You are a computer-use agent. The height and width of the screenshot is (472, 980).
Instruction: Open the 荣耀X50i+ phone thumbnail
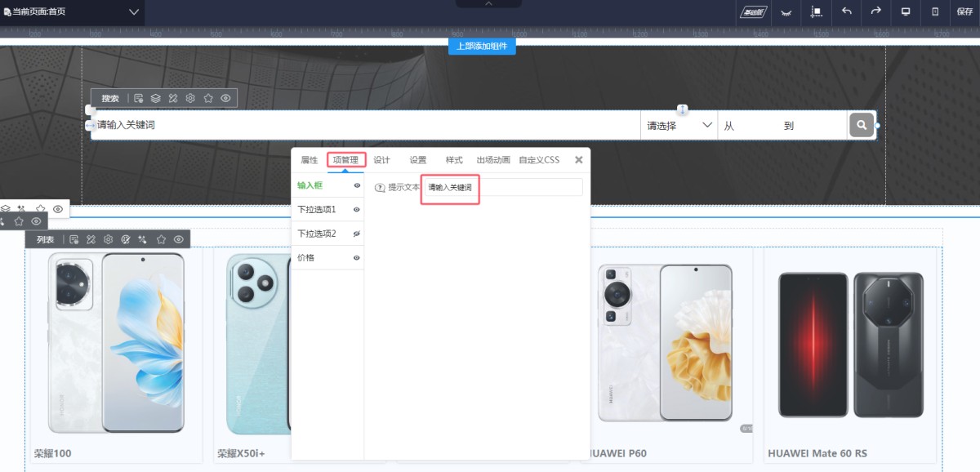(x=258, y=342)
